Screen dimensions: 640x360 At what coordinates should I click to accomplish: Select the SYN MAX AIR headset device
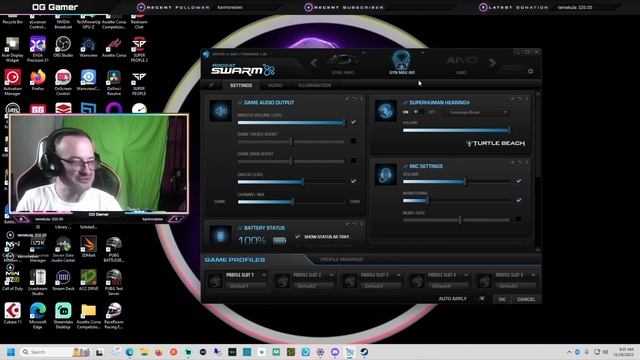click(402, 62)
